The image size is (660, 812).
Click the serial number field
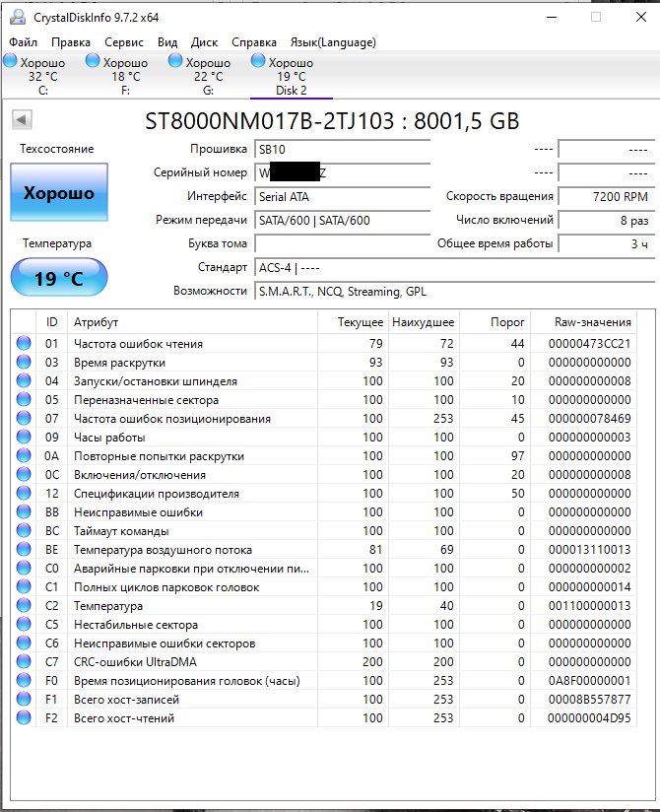(342, 173)
